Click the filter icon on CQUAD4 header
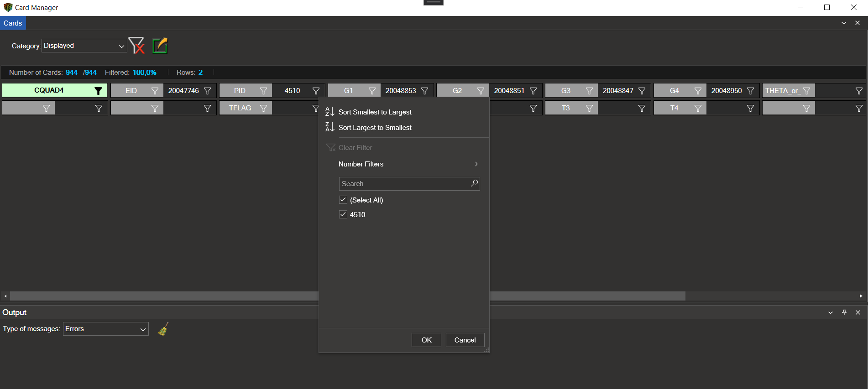The height and width of the screenshot is (389, 868). pyautogui.click(x=98, y=91)
